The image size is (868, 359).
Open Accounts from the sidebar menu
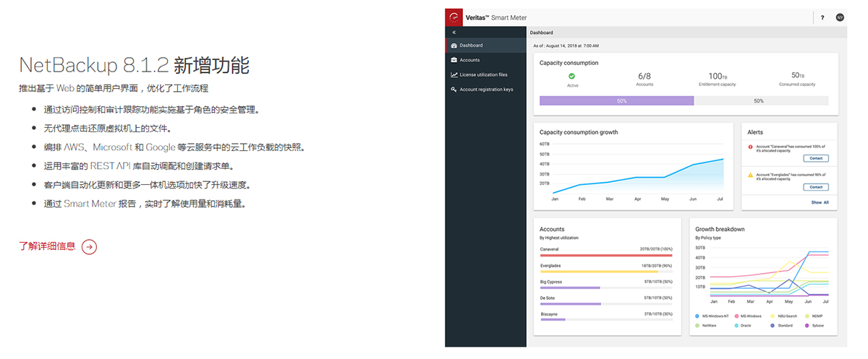click(469, 60)
